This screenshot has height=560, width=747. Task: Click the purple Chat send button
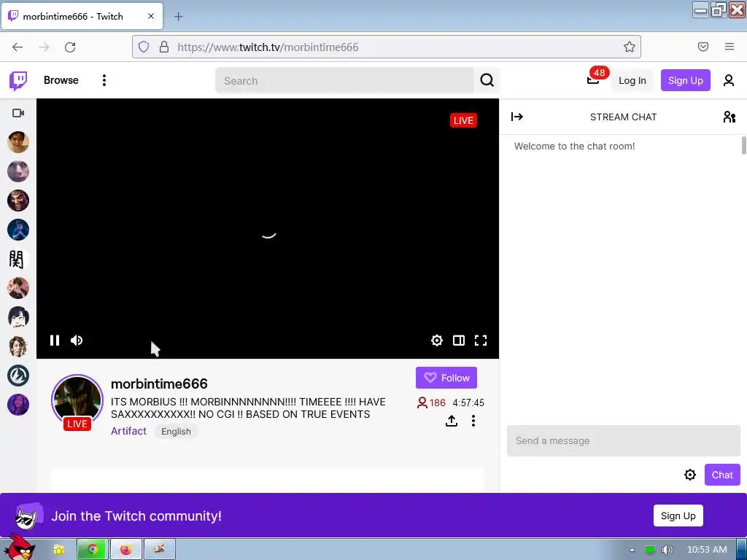tap(722, 475)
